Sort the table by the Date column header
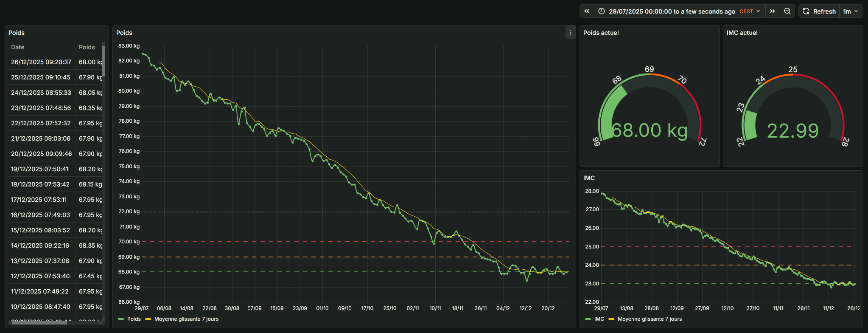The image size is (868, 333). point(18,47)
